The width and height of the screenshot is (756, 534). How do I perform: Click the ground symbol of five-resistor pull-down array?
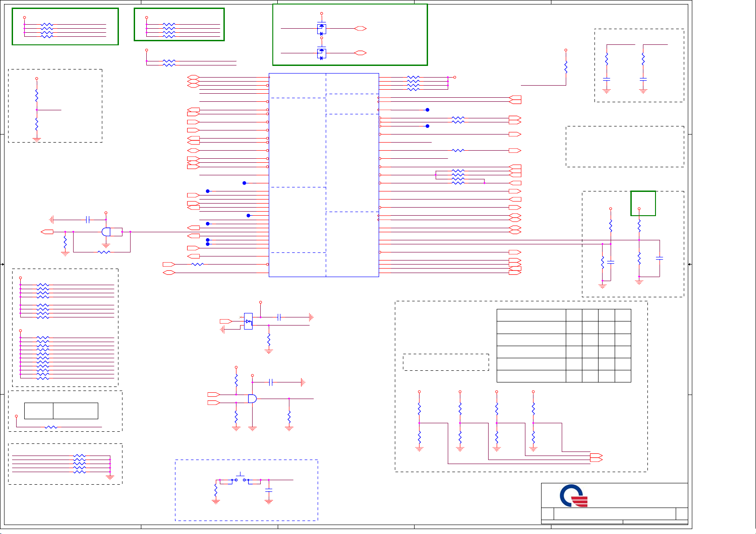pyautogui.click(x=110, y=478)
